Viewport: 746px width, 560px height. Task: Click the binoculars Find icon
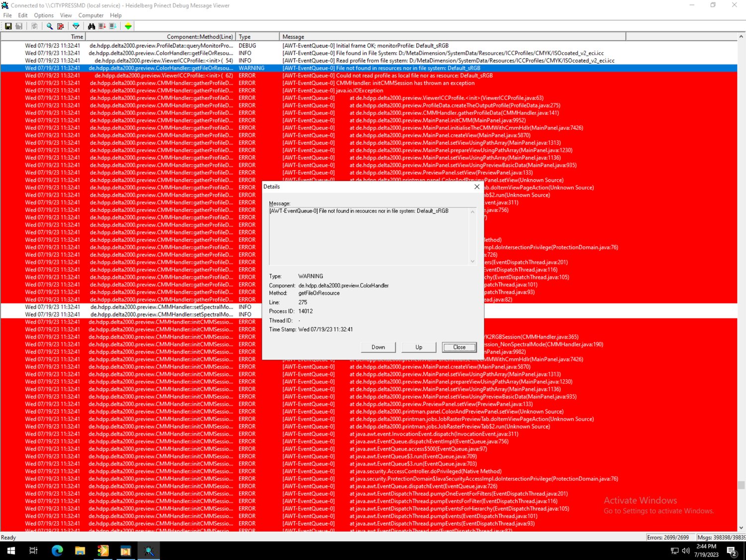pos(92,26)
